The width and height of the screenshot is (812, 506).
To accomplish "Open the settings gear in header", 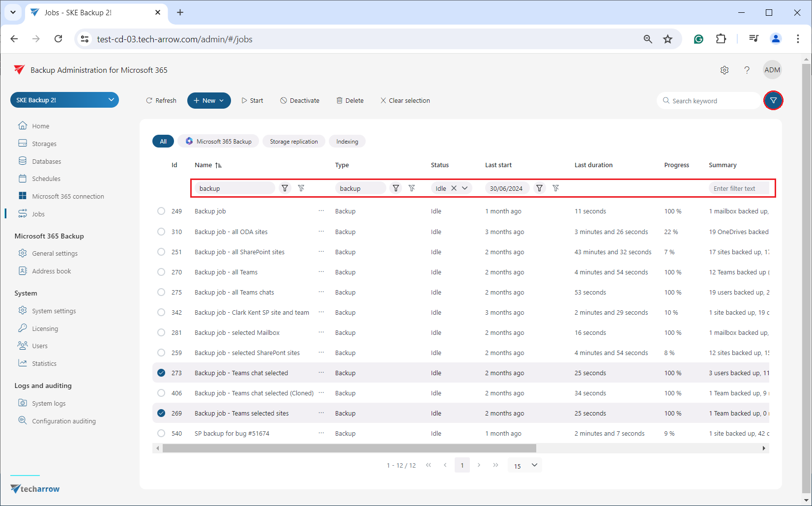I will [x=724, y=70].
